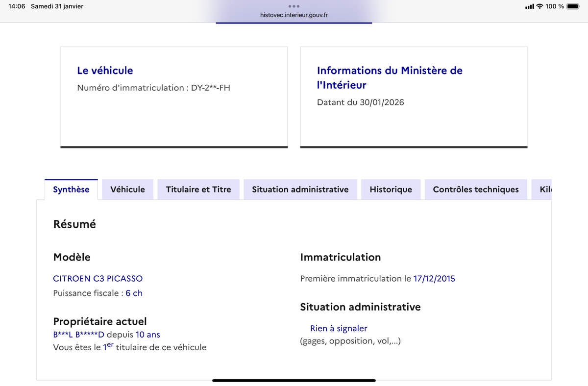Tap the Safari more options (•••) icon
588x386 pixels.
coord(294,6)
